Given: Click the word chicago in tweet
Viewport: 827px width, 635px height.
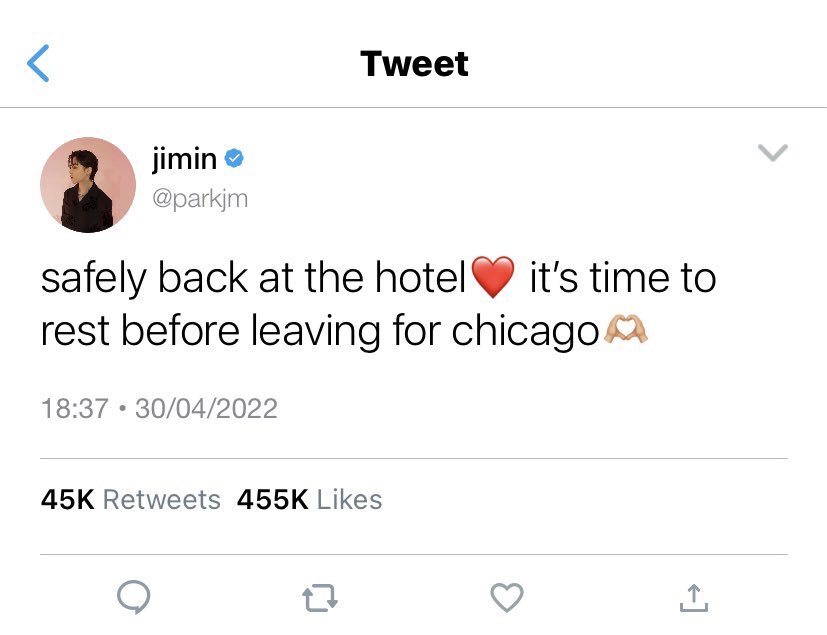Looking at the screenshot, I should point(525,331).
